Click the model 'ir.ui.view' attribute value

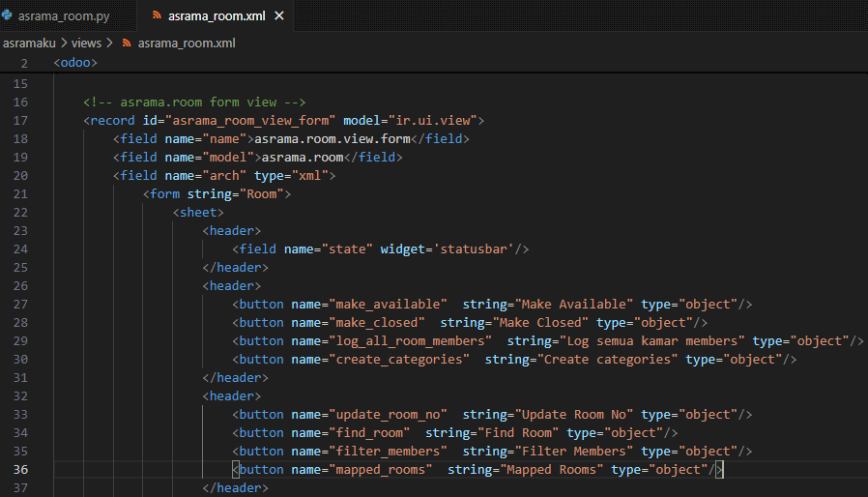pyautogui.click(x=433, y=120)
